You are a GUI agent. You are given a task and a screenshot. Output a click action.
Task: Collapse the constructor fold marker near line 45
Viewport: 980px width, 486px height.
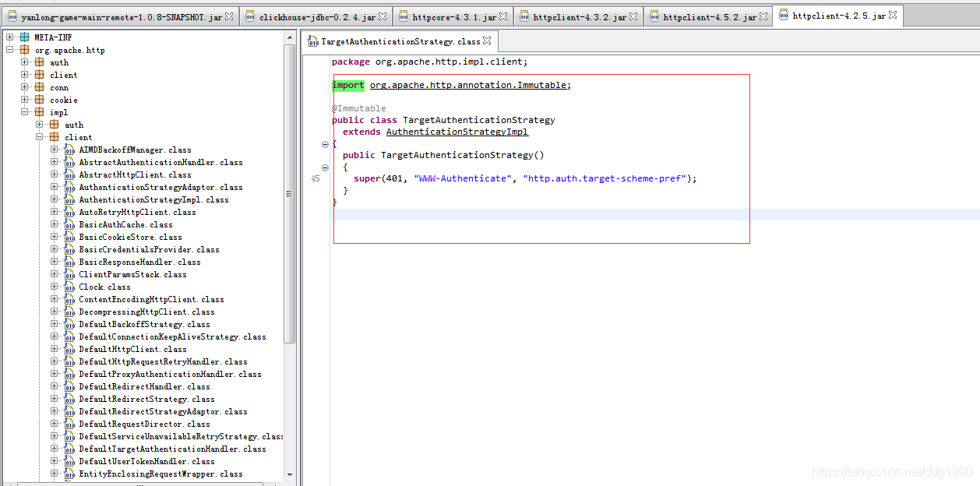coord(325,167)
